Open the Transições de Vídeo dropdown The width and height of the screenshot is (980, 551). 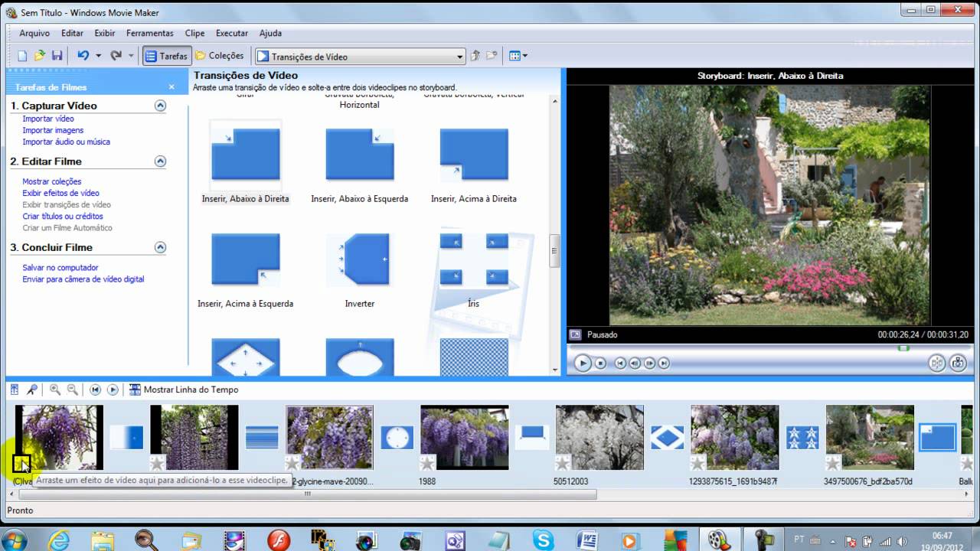[459, 57]
